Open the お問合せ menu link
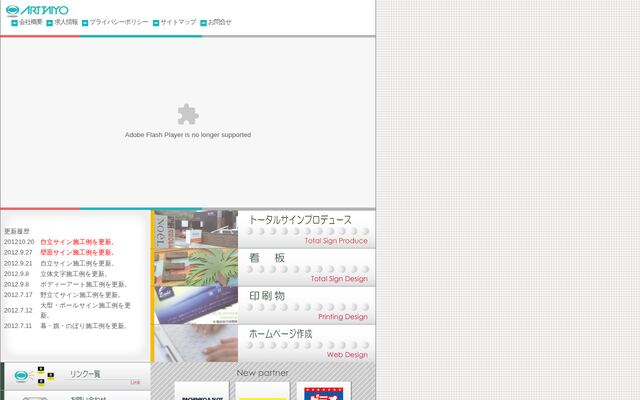The width and height of the screenshot is (640, 400). click(220, 22)
